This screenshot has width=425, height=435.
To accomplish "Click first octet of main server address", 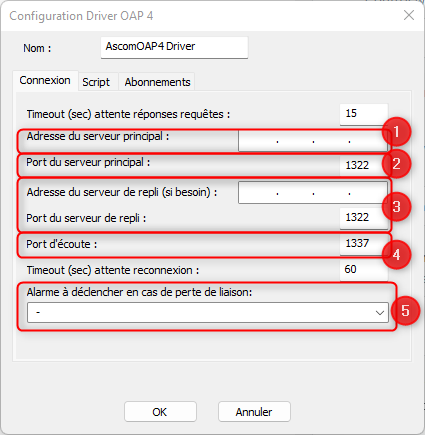I will 258,141.
